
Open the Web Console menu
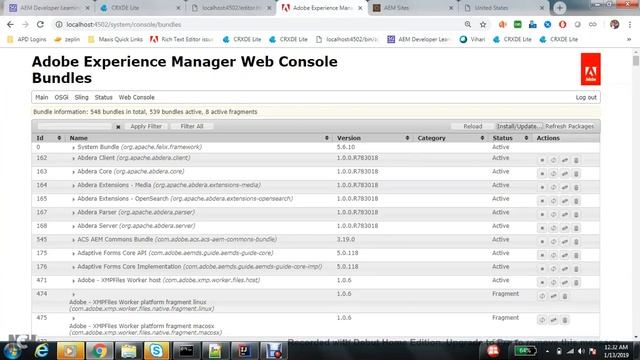click(136, 98)
